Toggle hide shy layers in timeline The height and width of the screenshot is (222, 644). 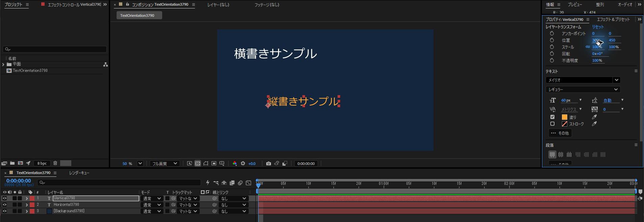tap(224, 183)
